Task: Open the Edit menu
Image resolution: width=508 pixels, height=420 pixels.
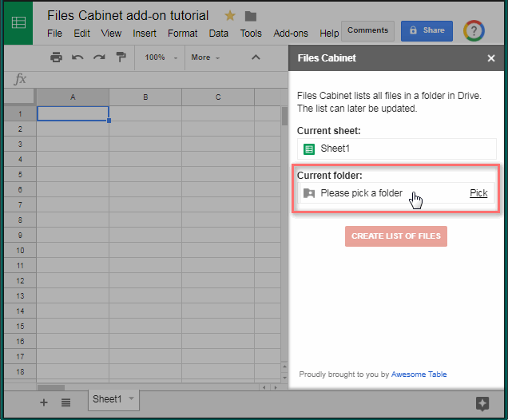Action: point(81,33)
